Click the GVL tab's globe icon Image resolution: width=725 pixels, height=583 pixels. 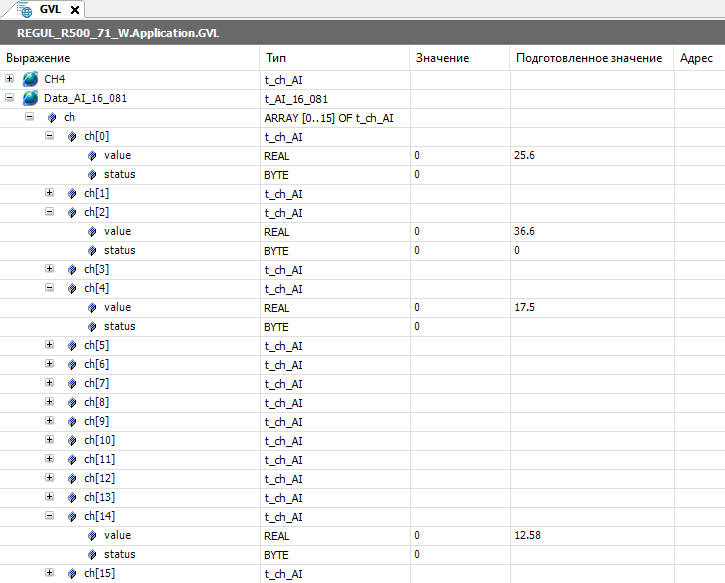point(25,9)
